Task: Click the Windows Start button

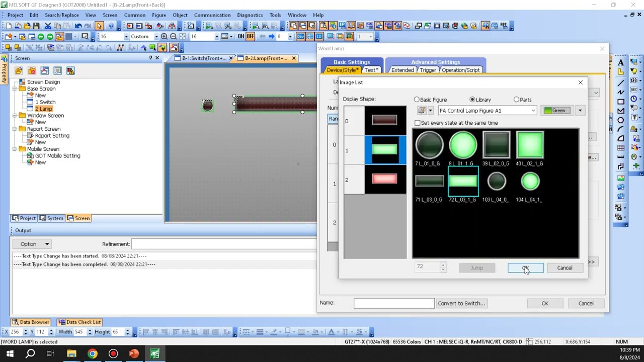Action: 10,353
